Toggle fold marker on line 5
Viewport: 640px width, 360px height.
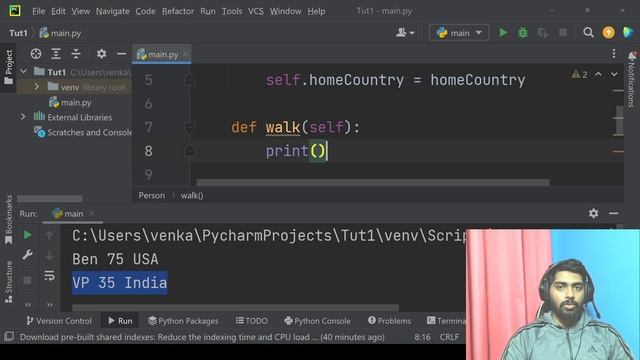[x=189, y=80]
